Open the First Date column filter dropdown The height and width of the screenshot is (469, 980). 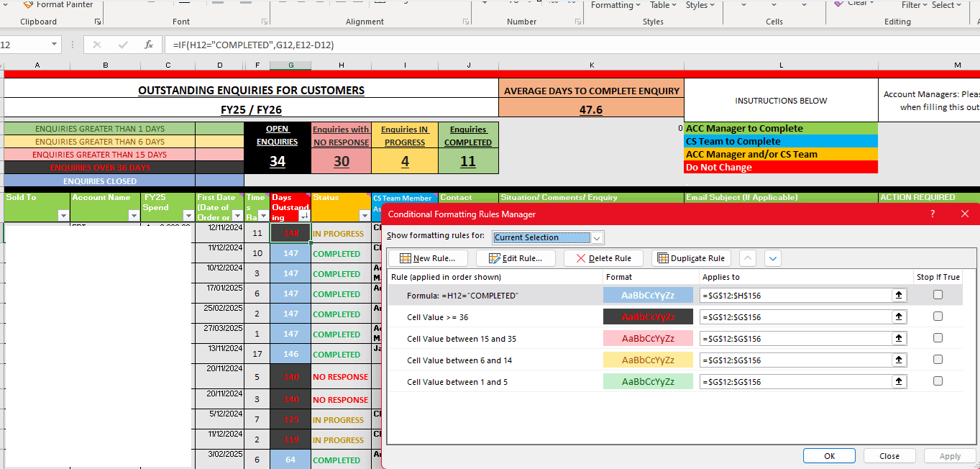[x=237, y=216]
